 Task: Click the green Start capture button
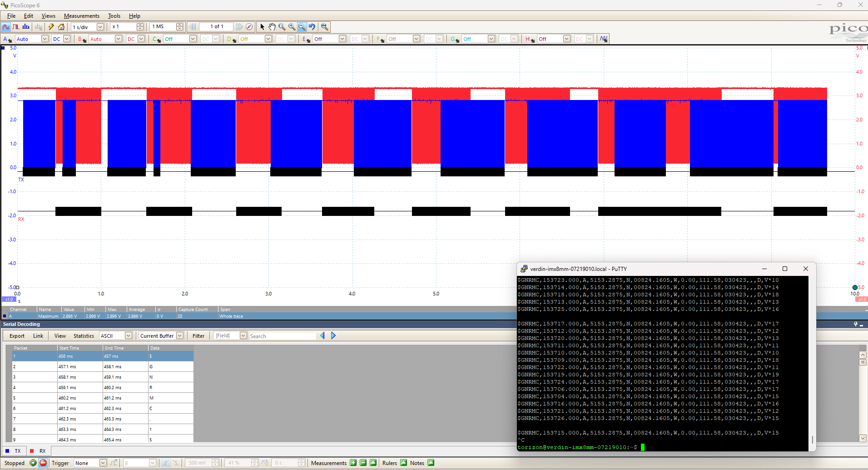pos(33,463)
